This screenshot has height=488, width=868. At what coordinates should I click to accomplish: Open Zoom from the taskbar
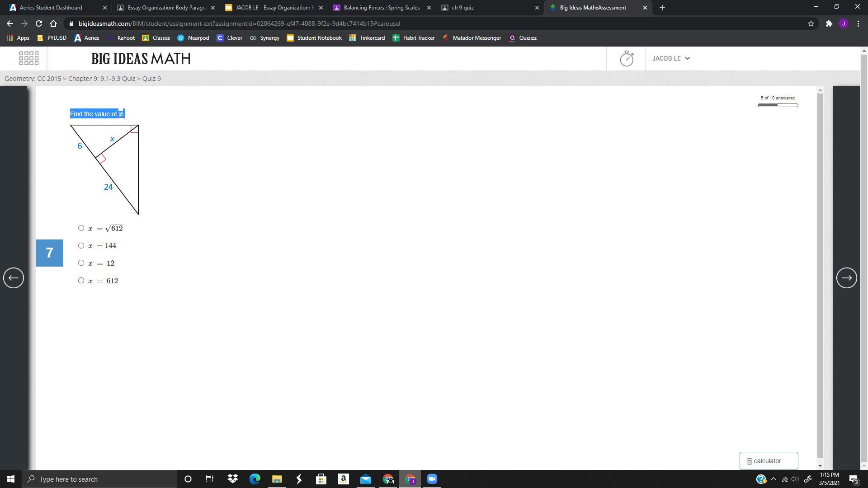coord(432,479)
